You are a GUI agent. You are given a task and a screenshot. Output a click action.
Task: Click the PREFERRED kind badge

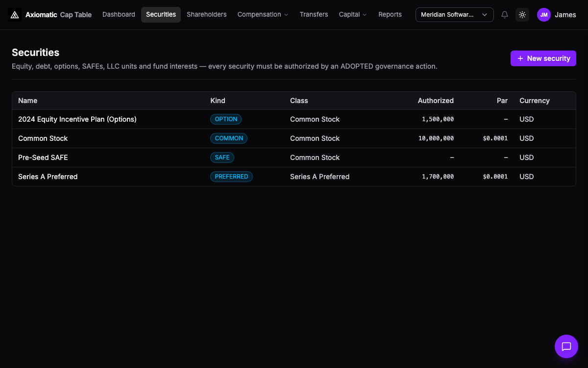coord(231,177)
